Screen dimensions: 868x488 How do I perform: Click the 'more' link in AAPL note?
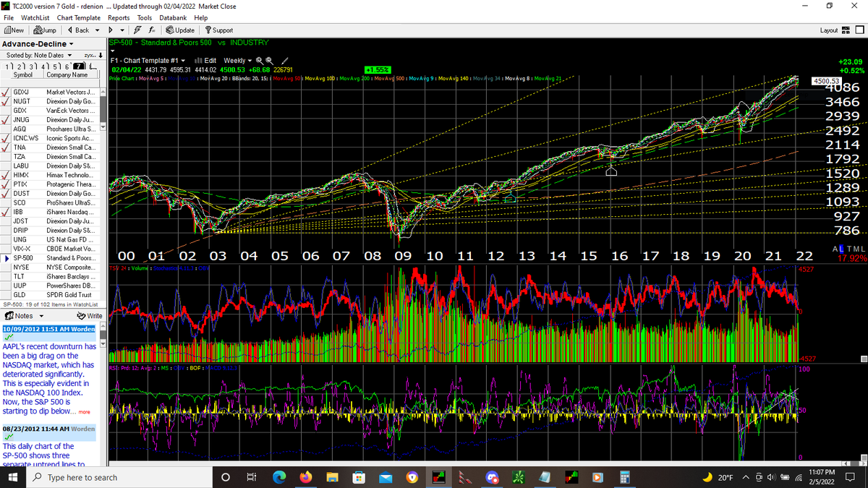pos(85,412)
